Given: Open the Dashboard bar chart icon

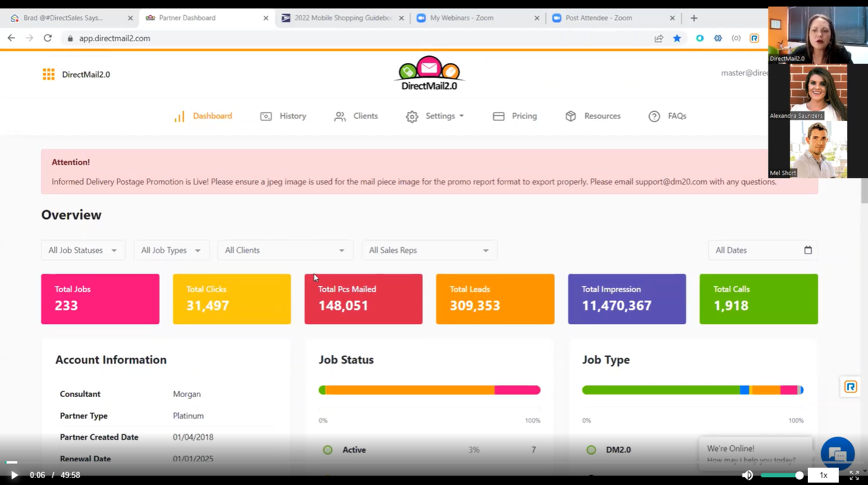Looking at the screenshot, I should [x=179, y=116].
